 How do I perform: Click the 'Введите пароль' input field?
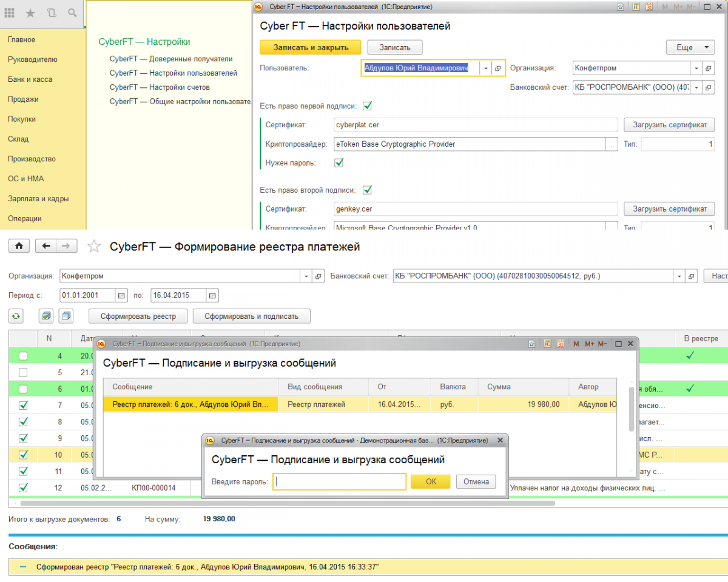click(x=340, y=481)
